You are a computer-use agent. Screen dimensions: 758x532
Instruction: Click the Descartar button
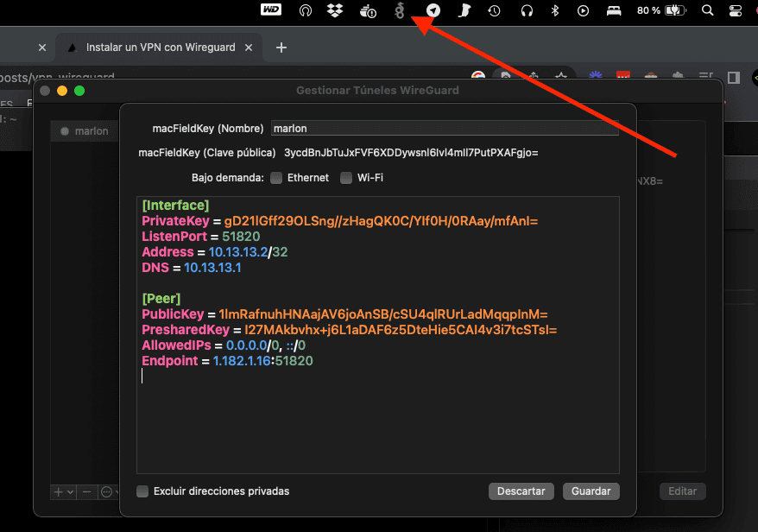pos(521,491)
